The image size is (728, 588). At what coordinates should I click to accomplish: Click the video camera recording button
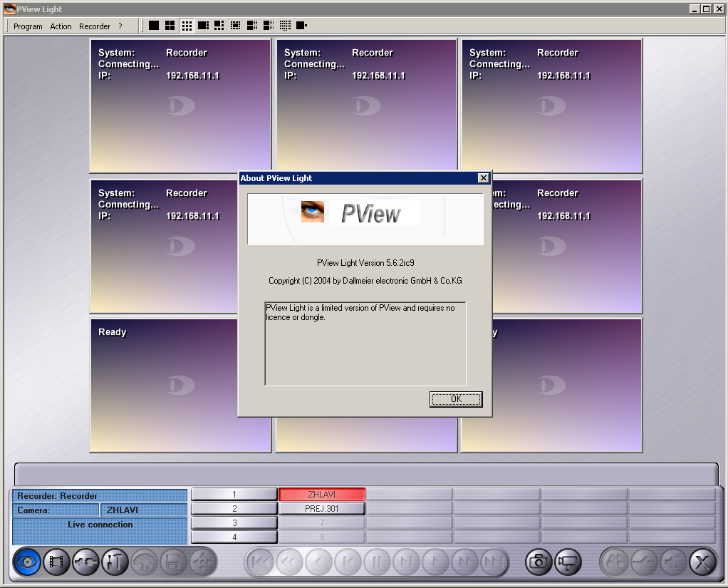568,562
